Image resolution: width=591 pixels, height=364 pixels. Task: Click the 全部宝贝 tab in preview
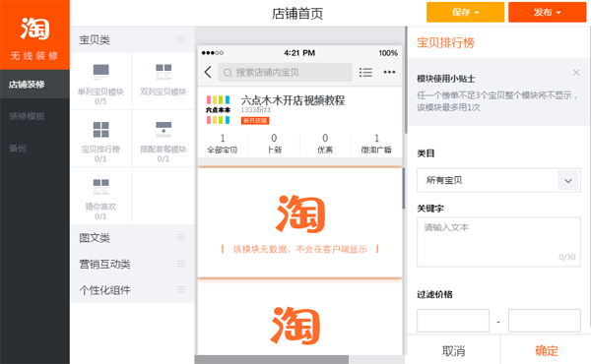(223, 144)
